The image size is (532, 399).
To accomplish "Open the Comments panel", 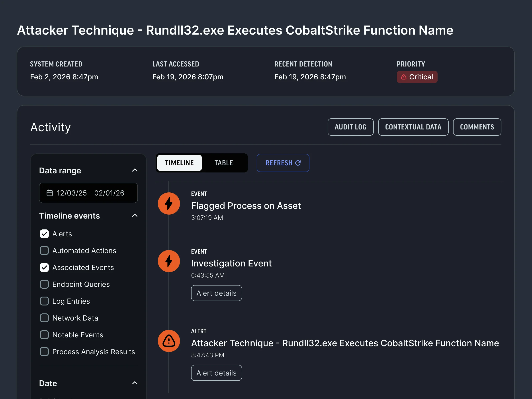I will point(477,127).
